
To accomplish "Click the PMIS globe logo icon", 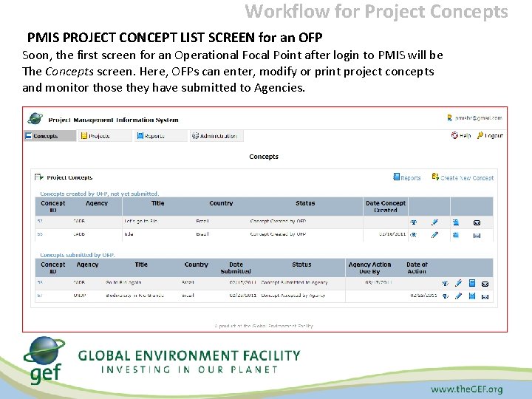I will click(x=35, y=119).
